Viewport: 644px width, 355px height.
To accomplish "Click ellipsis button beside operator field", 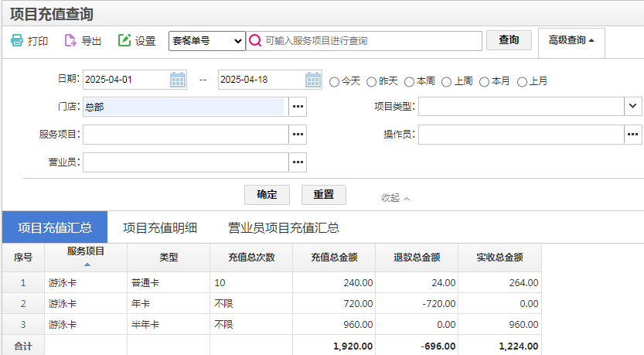I will [x=632, y=135].
